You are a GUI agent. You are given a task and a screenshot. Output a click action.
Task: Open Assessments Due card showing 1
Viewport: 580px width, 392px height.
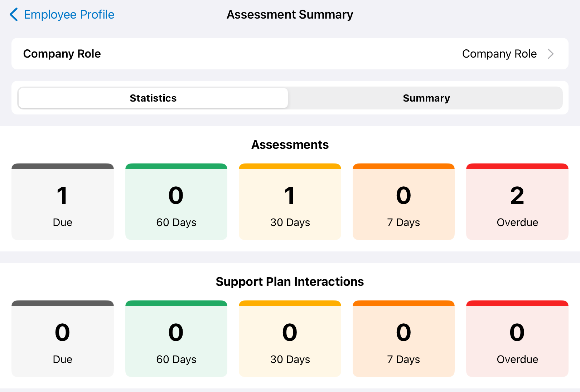click(x=63, y=202)
